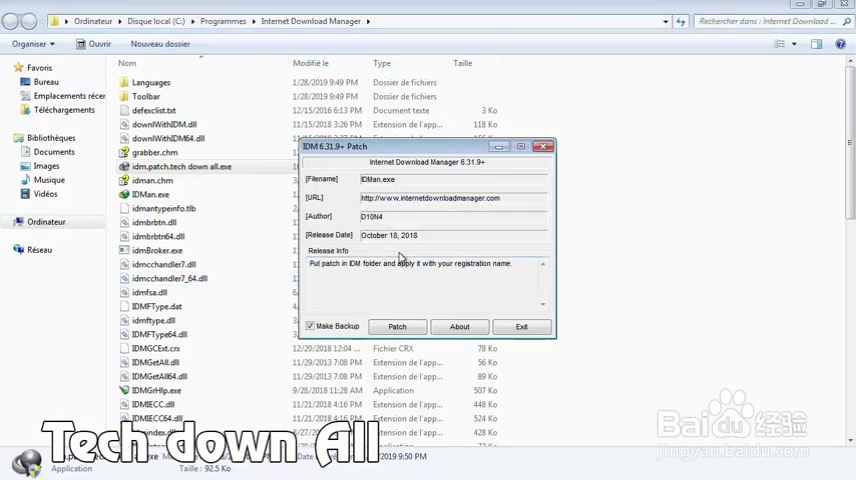Screen dimensions: 856x480
Task: Click the Release Info scroll up arrow
Action: tap(543, 264)
